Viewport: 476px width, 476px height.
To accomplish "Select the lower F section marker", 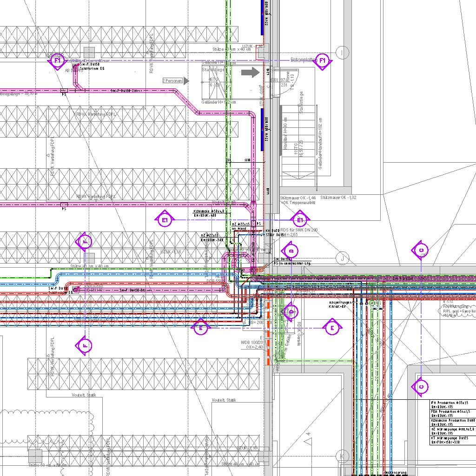I will (x=84, y=345).
